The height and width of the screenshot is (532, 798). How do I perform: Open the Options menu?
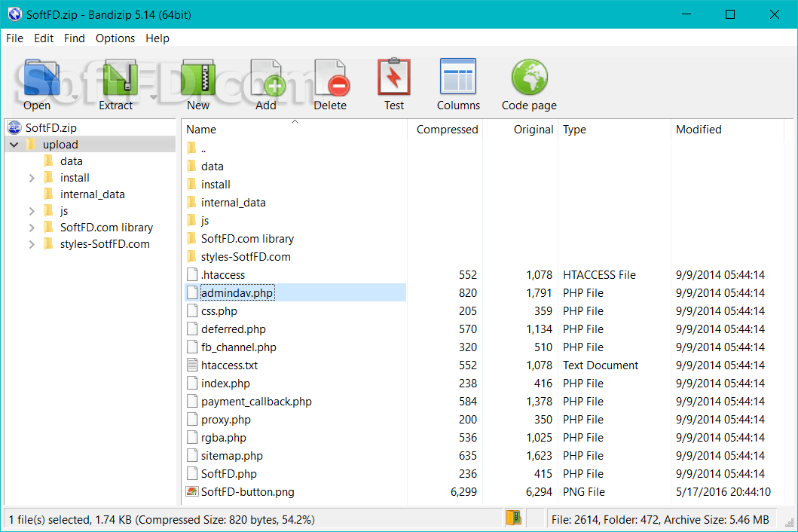coord(115,38)
